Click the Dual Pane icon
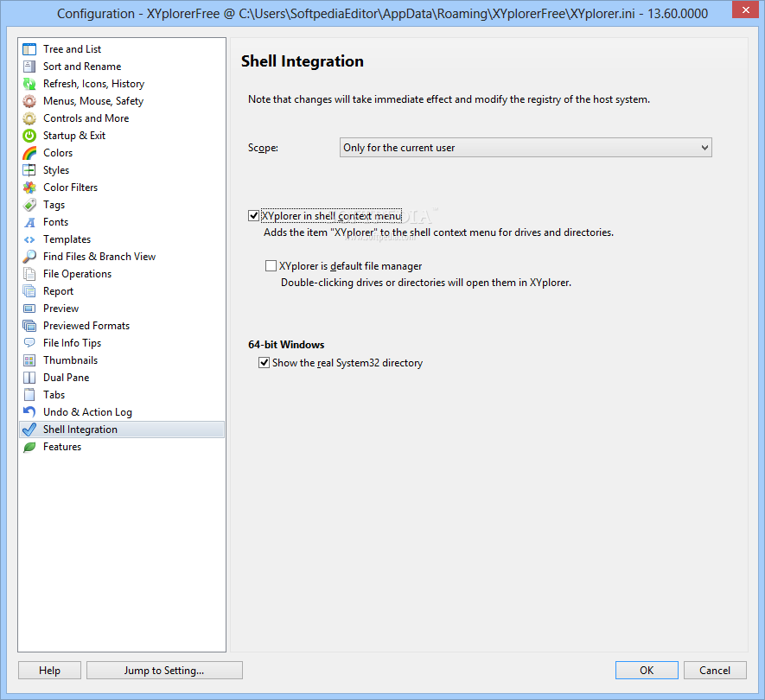This screenshot has height=700, width=765. click(x=29, y=378)
